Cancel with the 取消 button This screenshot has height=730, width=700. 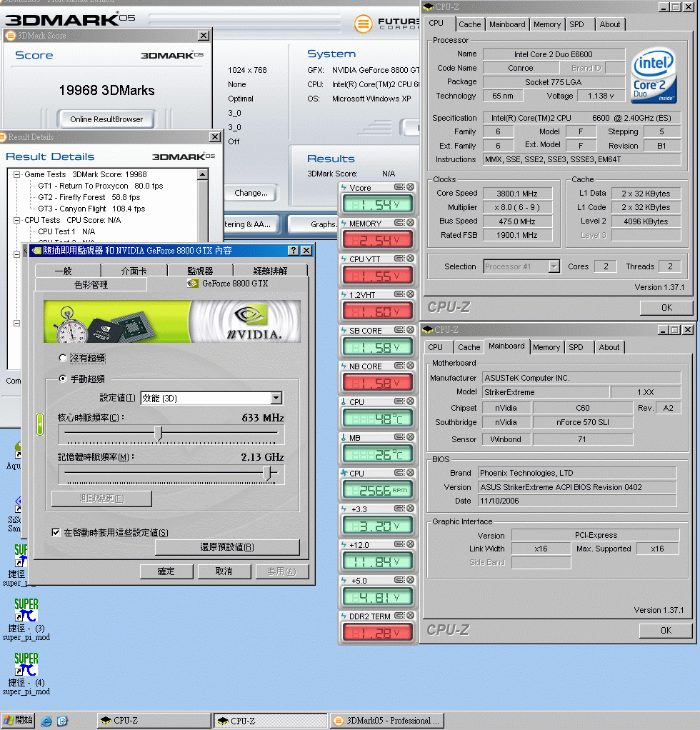click(224, 571)
